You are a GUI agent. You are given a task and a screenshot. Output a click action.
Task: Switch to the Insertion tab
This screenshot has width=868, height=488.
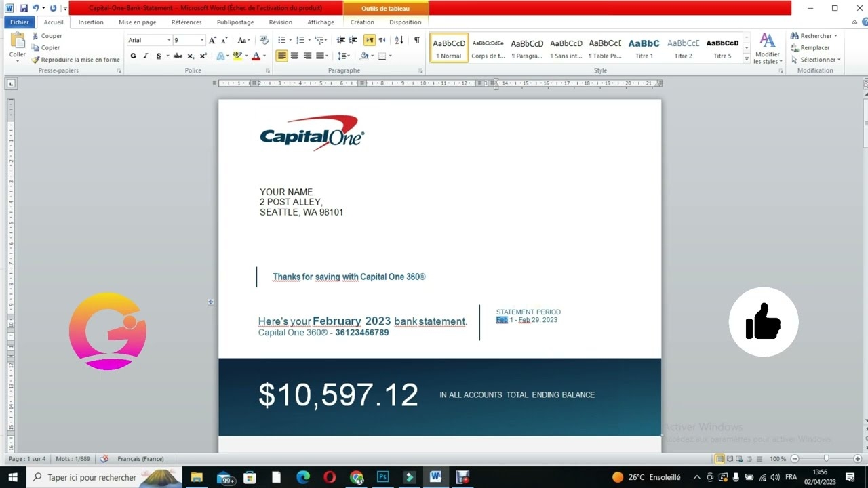pyautogui.click(x=91, y=22)
